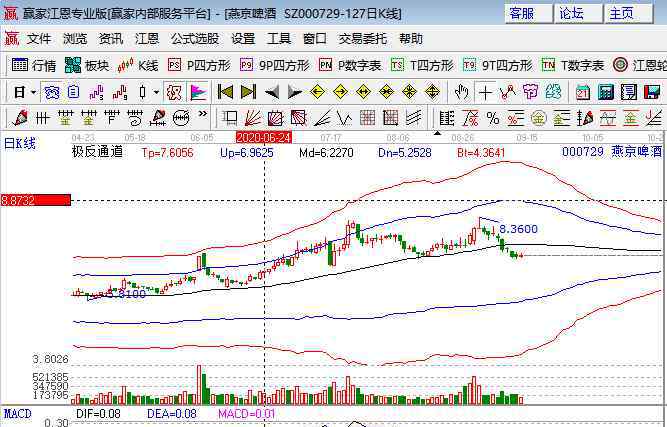Open the calendar icon showing 21

(583, 92)
